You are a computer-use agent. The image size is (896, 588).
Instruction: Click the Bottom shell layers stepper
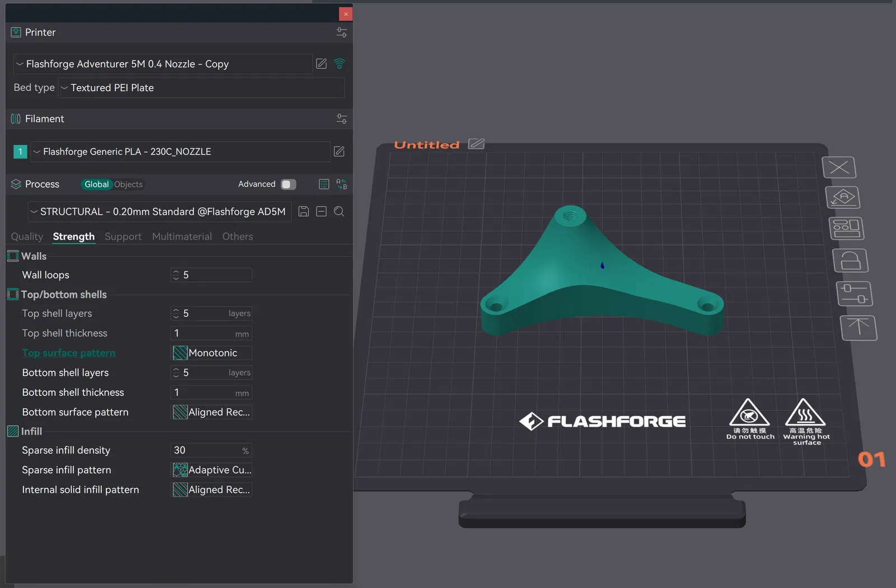[x=176, y=372]
